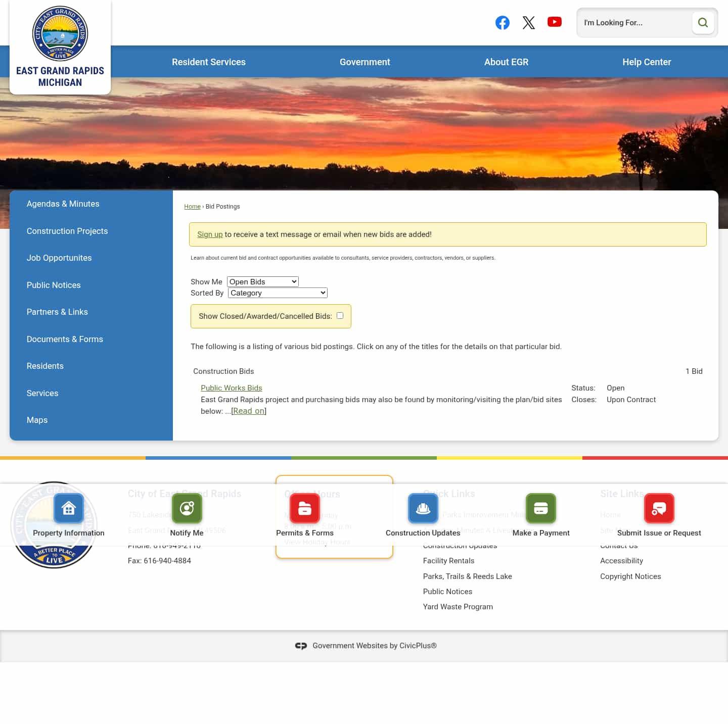The width and height of the screenshot is (728, 724).
Task: Change the Sorted By Category dropdown
Action: pyautogui.click(x=277, y=293)
